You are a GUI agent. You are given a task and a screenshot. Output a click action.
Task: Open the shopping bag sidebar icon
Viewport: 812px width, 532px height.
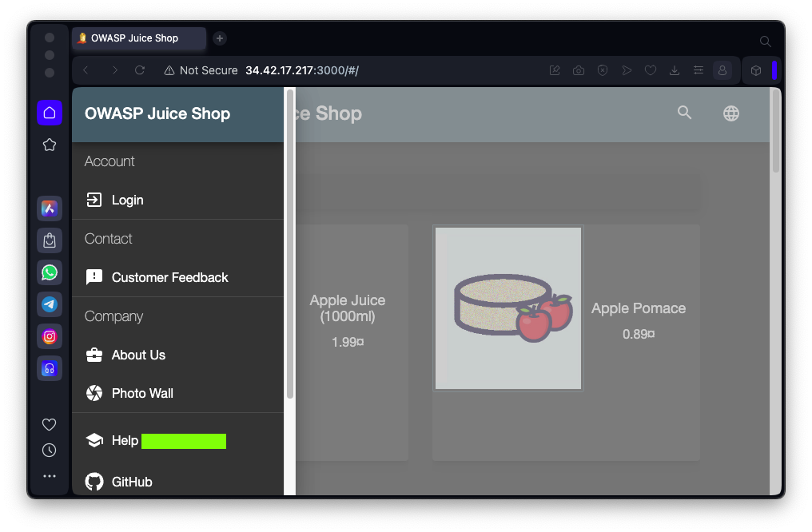coord(50,240)
